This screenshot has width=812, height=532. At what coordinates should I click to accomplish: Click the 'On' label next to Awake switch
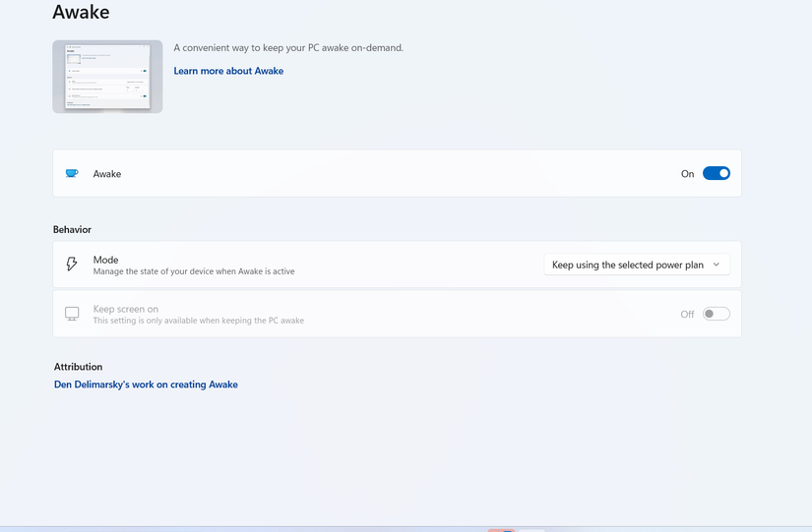click(687, 174)
